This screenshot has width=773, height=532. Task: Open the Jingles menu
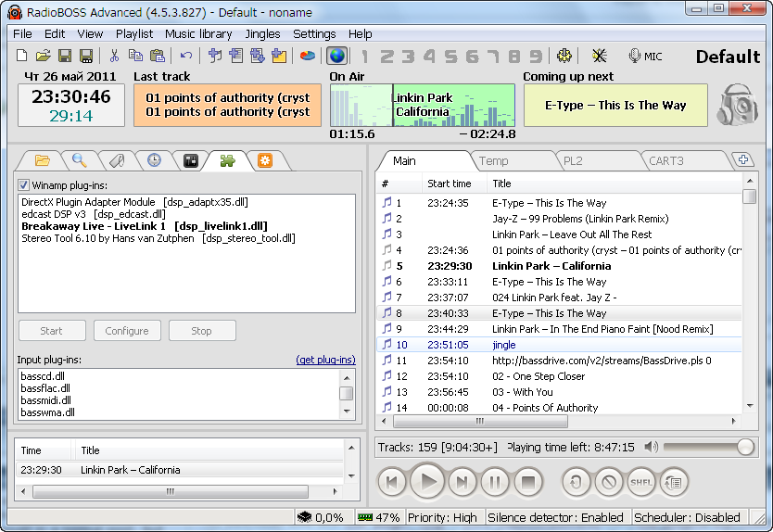point(262,34)
